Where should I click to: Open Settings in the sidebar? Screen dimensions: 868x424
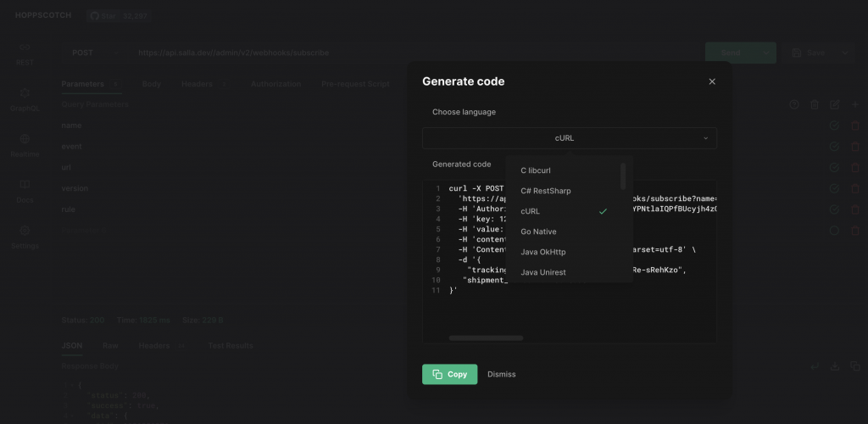(25, 237)
